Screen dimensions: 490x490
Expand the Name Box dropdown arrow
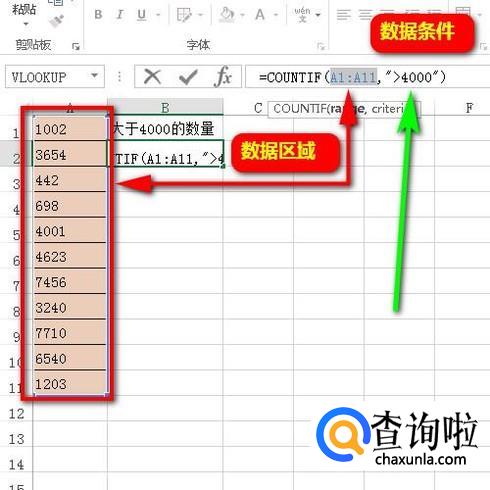[x=94, y=76]
